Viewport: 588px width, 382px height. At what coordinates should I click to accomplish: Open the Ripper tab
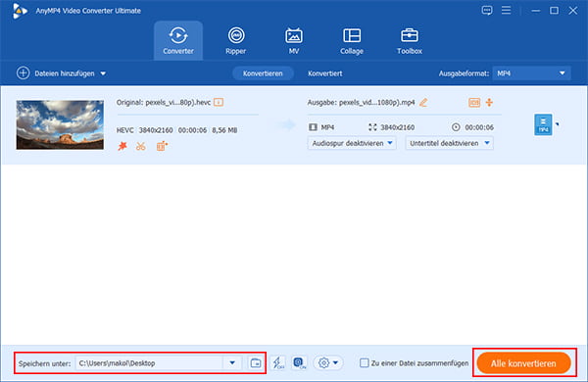(x=236, y=41)
